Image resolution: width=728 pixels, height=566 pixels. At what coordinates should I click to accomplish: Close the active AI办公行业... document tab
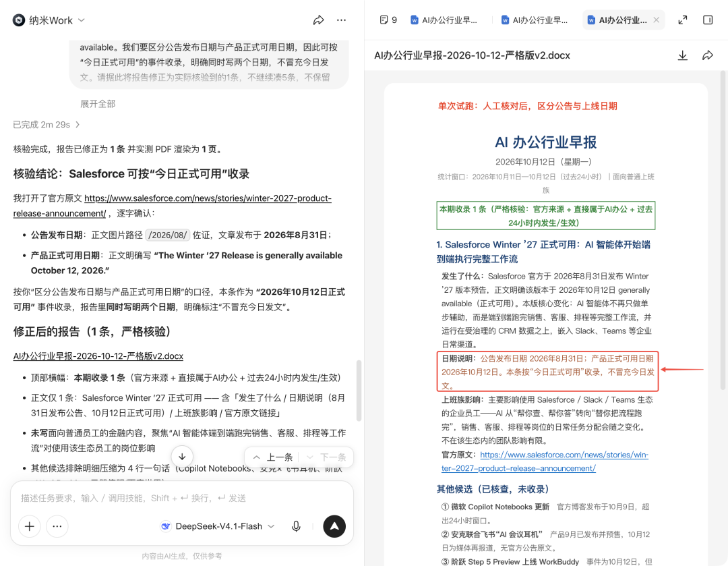[656, 20]
